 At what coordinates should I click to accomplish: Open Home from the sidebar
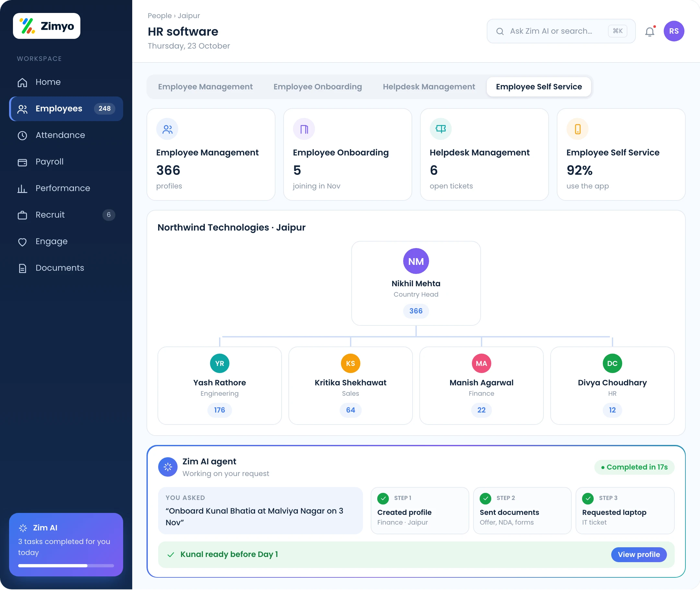[x=66, y=82]
